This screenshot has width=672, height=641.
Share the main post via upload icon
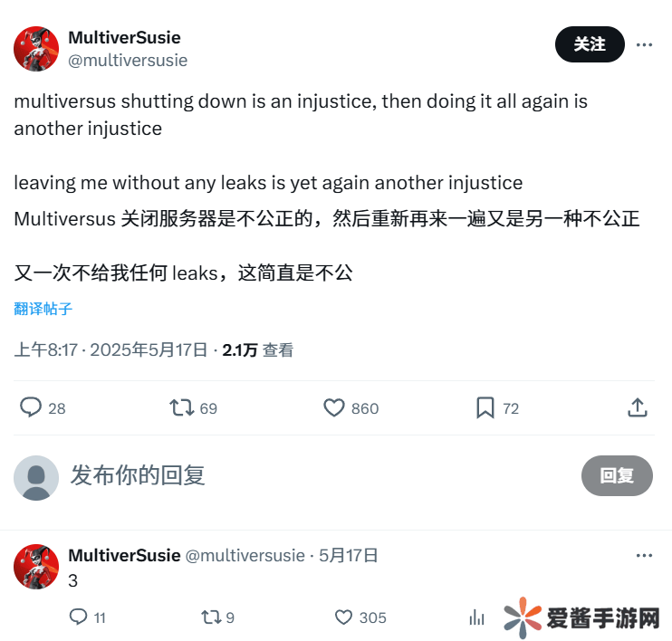pos(638,407)
